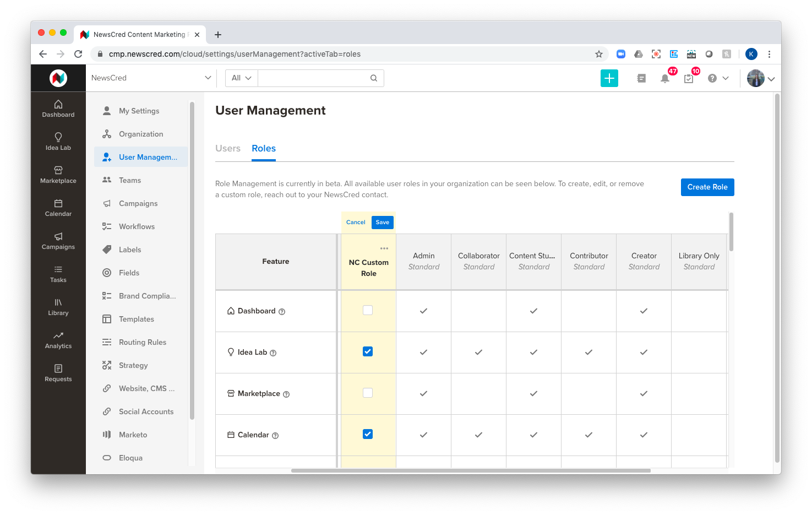Image resolution: width=812 pixels, height=515 pixels.
Task: Open My Settings in settings menu
Action: 141,111
